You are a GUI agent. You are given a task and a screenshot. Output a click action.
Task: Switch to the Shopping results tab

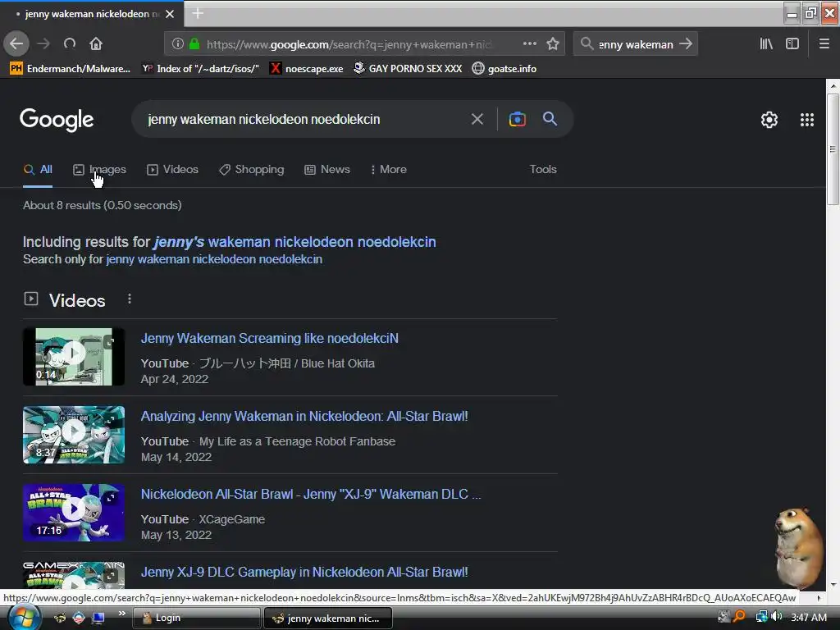tap(251, 169)
